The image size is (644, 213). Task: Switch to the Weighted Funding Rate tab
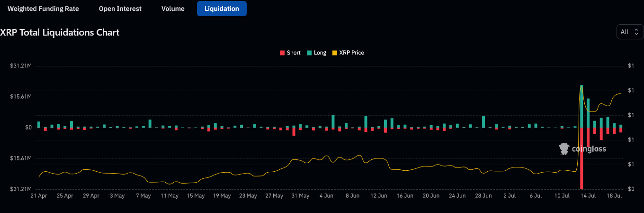coord(43,9)
